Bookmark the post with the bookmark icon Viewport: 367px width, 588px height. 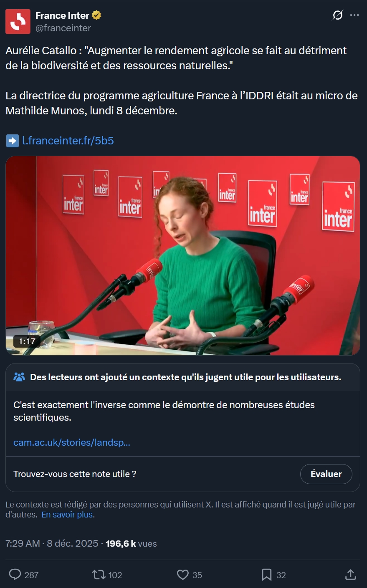(x=267, y=575)
